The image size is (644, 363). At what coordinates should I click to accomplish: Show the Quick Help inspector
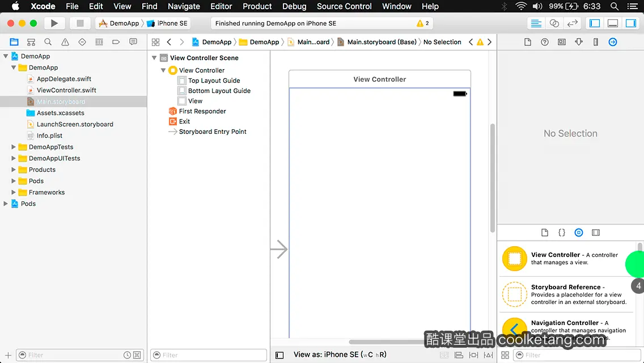(545, 42)
